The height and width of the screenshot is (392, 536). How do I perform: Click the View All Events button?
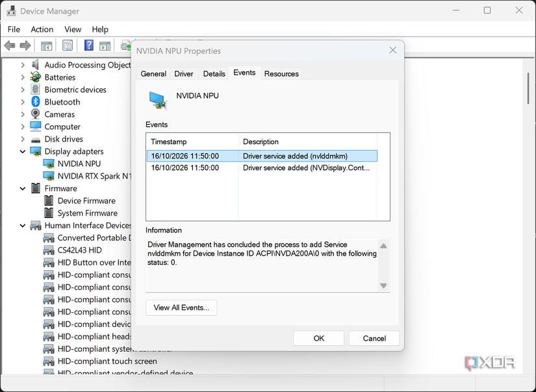pos(181,308)
